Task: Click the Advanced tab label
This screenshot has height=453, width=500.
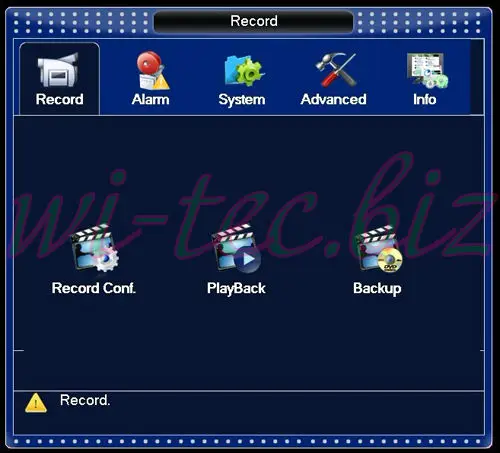Action: click(333, 99)
